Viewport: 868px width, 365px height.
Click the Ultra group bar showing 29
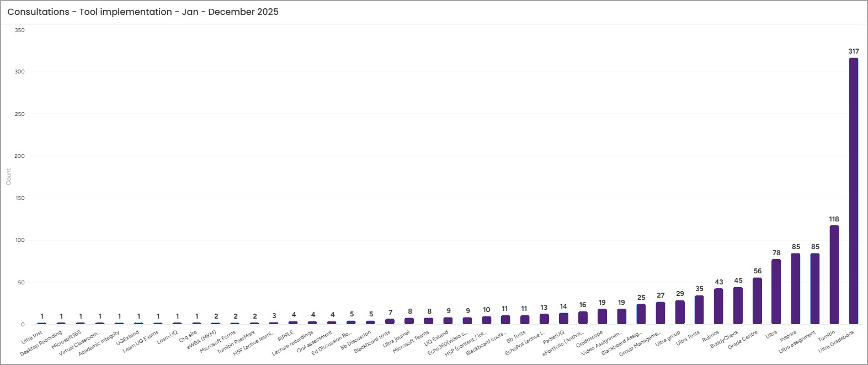680,312
